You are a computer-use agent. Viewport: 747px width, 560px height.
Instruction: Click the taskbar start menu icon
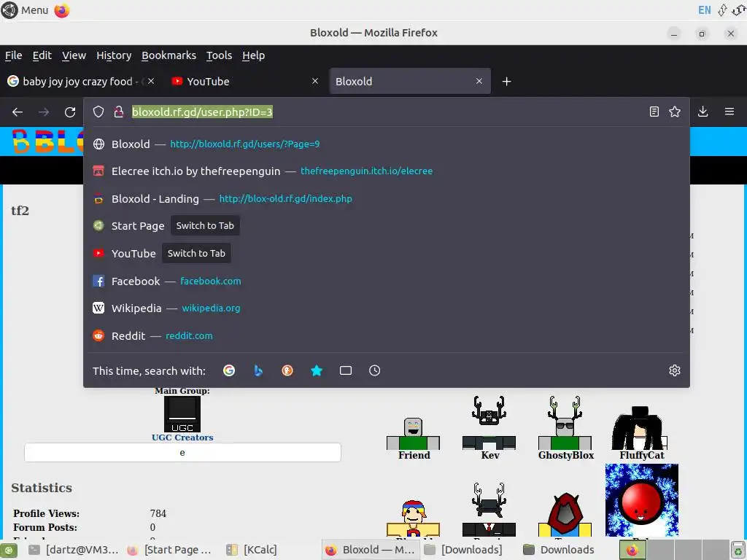click(x=9, y=550)
